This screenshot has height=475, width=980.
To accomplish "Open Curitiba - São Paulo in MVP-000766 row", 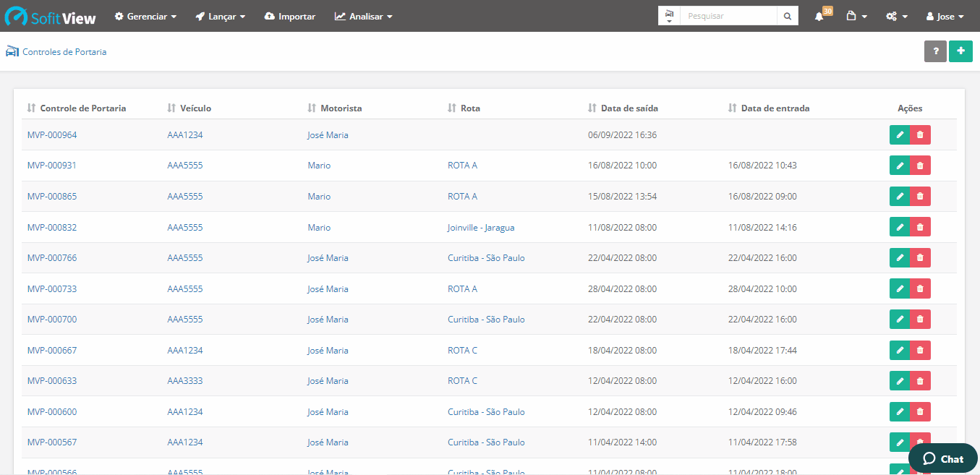I will [486, 258].
